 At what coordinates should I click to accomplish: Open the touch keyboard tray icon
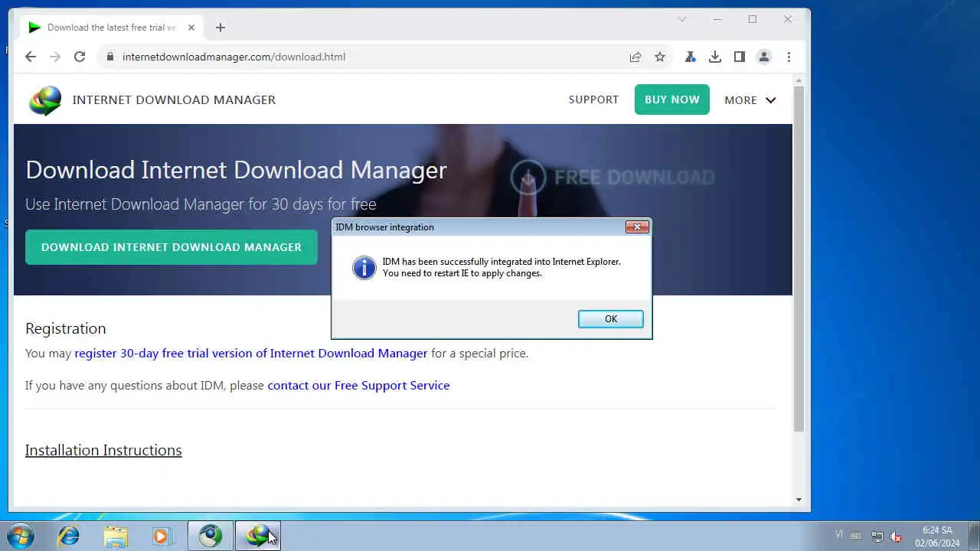click(x=857, y=536)
